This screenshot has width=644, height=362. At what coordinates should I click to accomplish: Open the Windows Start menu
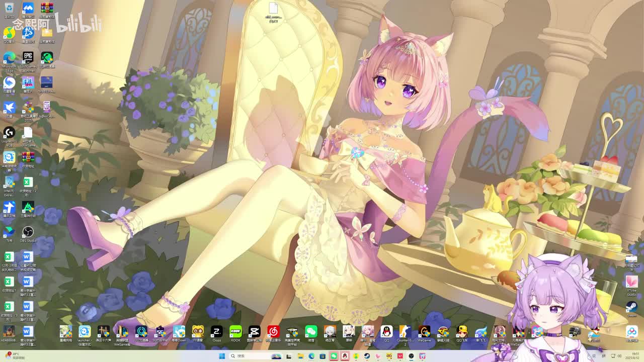pos(221,356)
